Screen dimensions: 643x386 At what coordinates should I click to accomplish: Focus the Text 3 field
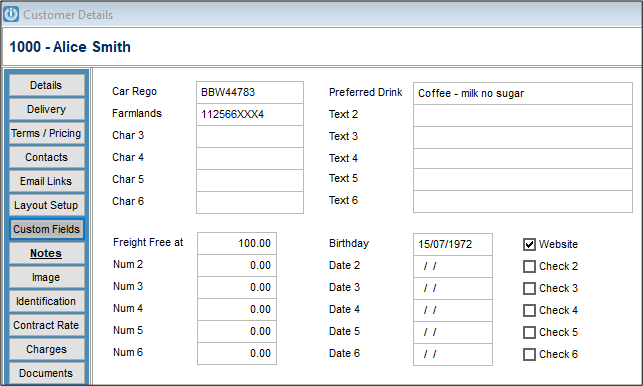tap(523, 137)
